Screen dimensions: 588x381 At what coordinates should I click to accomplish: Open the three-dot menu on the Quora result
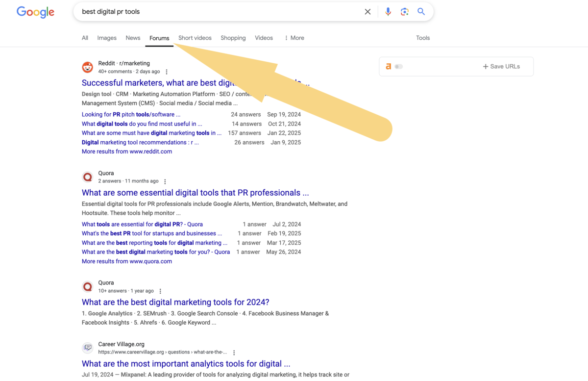(165, 181)
